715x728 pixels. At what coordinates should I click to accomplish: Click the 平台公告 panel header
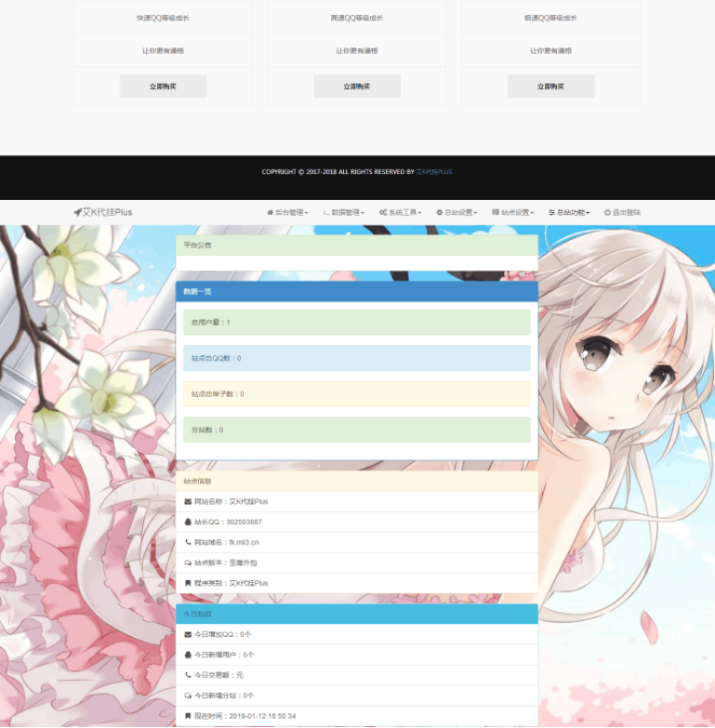coord(357,245)
